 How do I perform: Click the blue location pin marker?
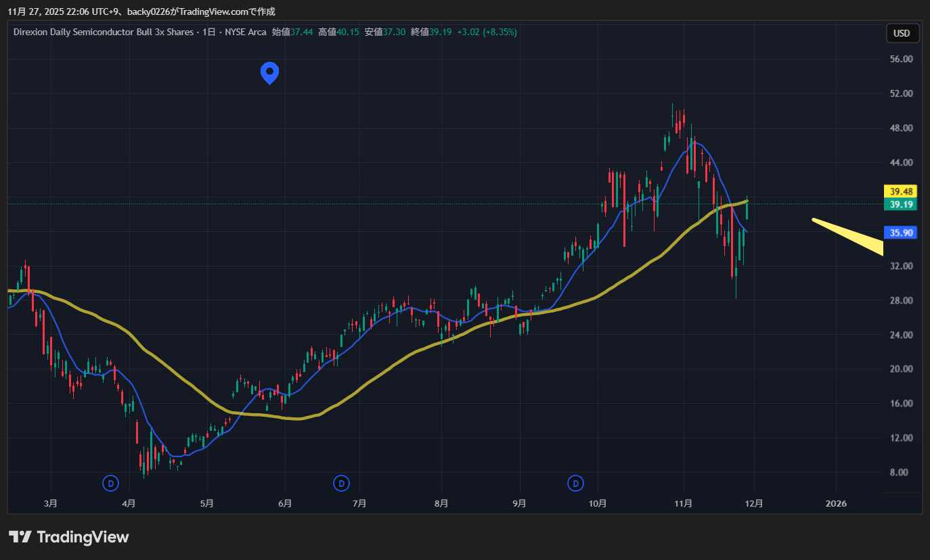(270, 72)
